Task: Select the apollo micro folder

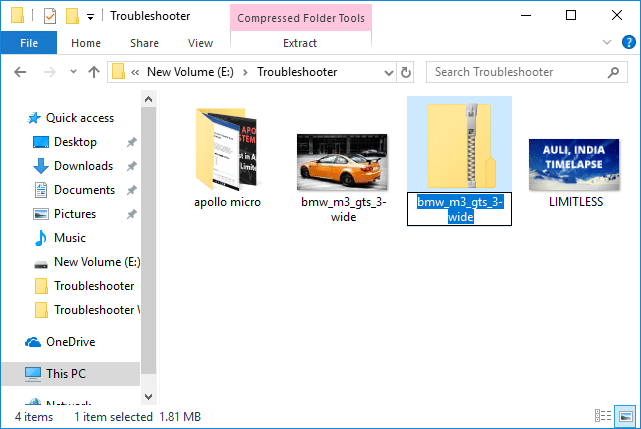Action: pyautogui.click(x=227, y=150)
